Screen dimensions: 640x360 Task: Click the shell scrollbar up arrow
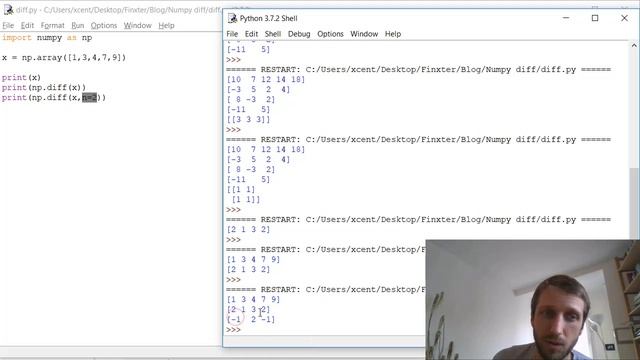634,45
